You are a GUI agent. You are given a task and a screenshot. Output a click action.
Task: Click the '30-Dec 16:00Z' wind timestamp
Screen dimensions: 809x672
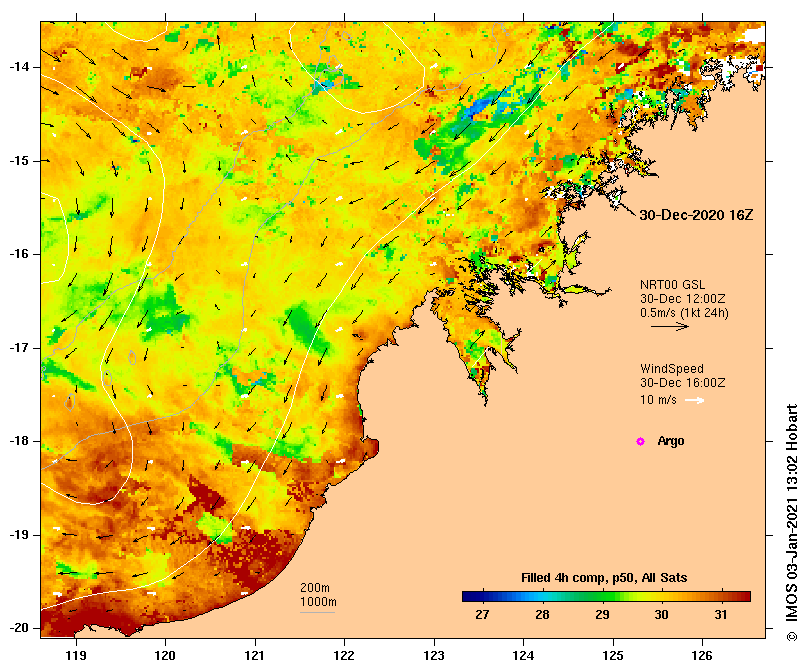tap(683, 383)
